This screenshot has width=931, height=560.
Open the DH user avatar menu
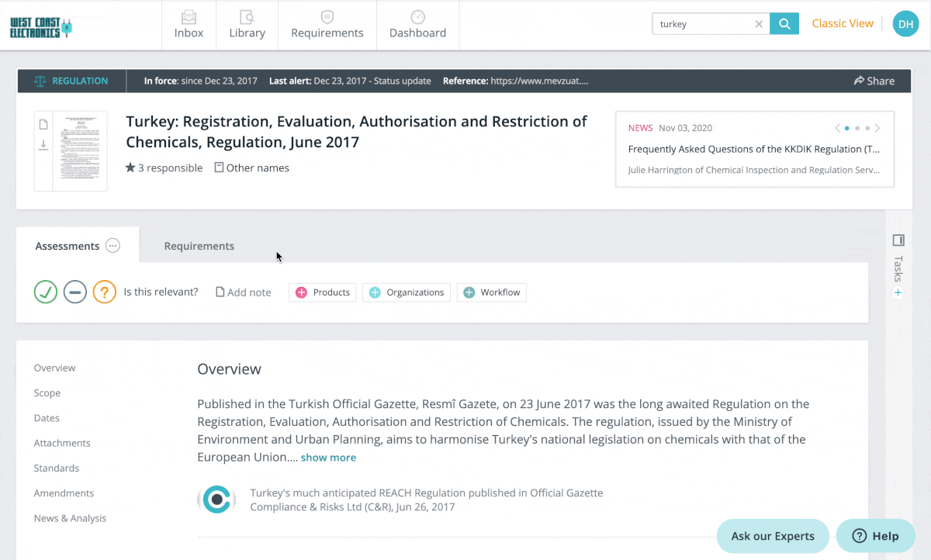905,24
